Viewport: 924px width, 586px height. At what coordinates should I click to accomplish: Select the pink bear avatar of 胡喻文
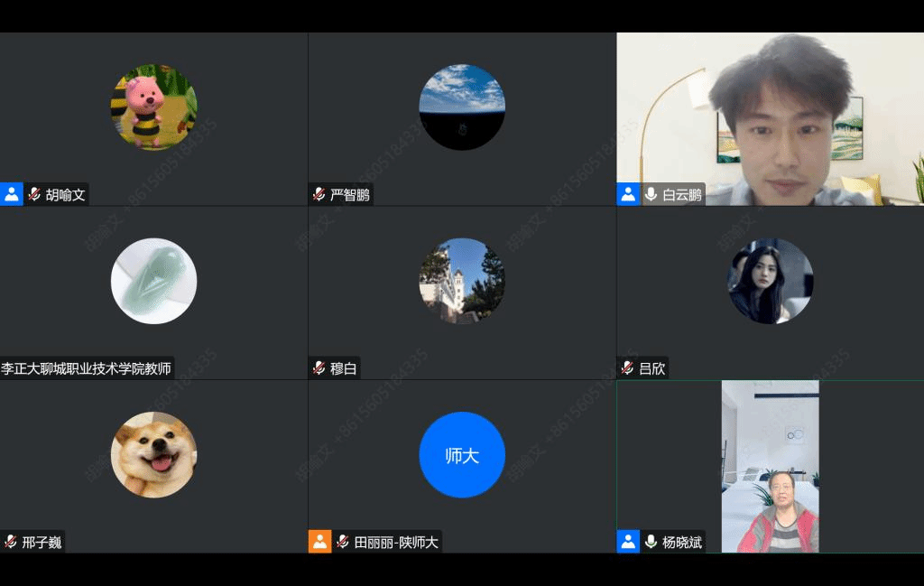pos(153,107)
